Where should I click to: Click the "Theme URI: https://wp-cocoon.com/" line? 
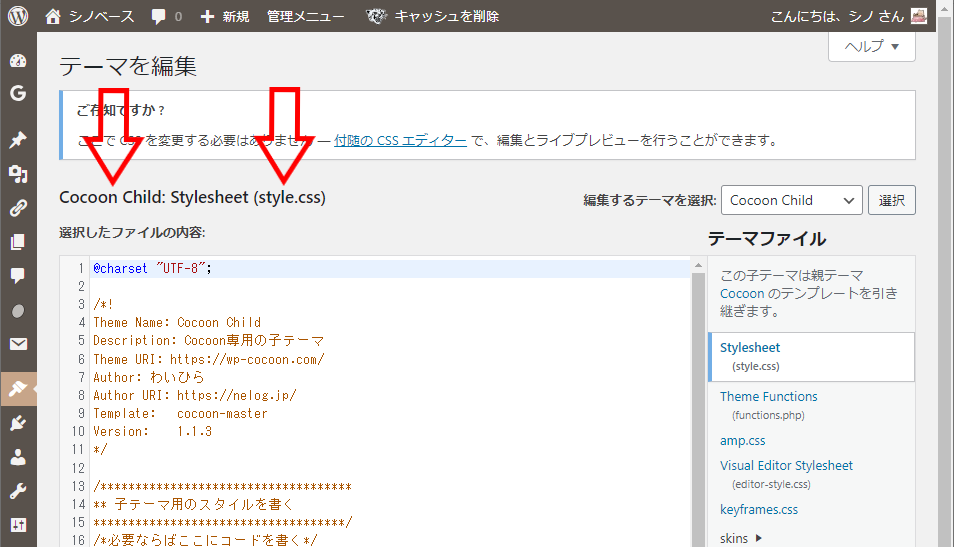209,359
